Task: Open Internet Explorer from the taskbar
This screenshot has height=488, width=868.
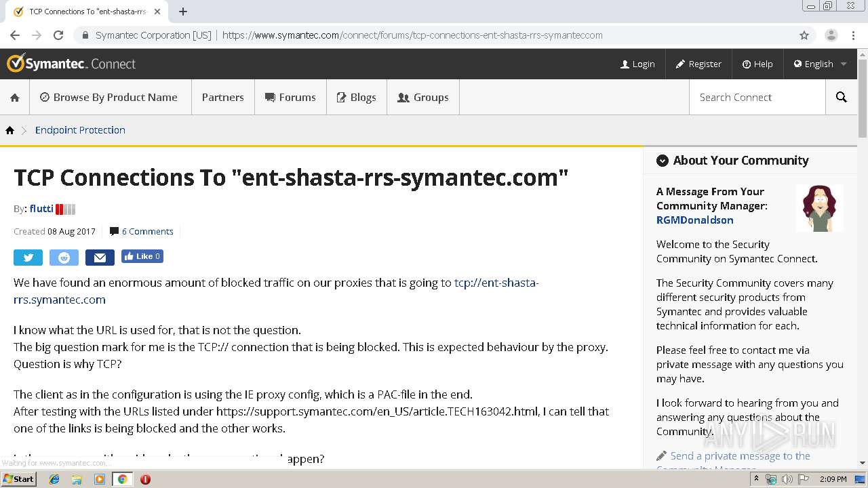Action: point(54,479)
